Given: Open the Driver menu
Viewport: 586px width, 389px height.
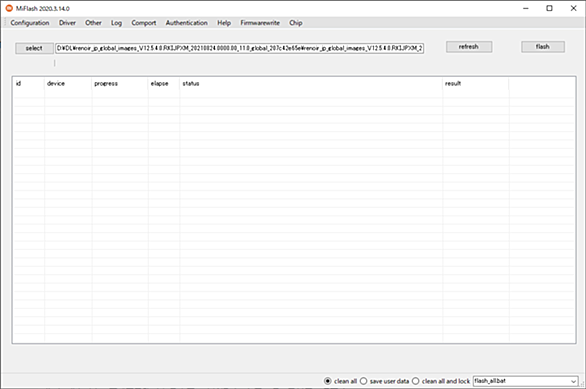Looking at the screenshot, I should click(x=67, y=23).
